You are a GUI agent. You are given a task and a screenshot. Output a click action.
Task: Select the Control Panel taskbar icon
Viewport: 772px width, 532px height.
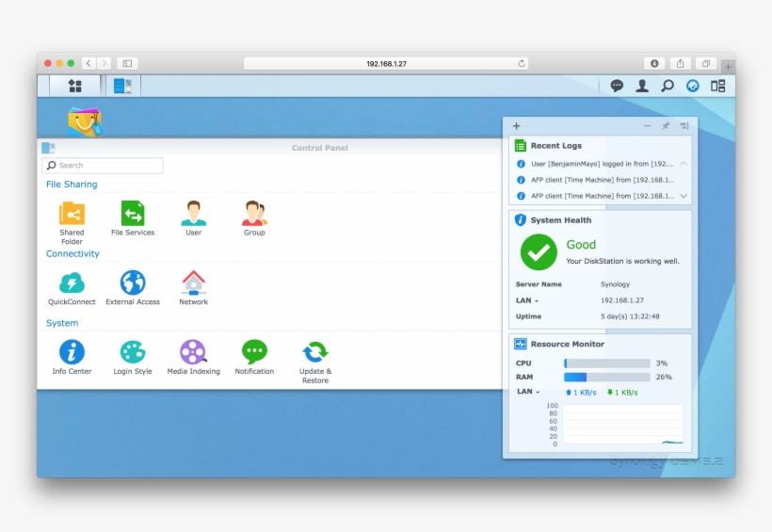pos(122,87)
